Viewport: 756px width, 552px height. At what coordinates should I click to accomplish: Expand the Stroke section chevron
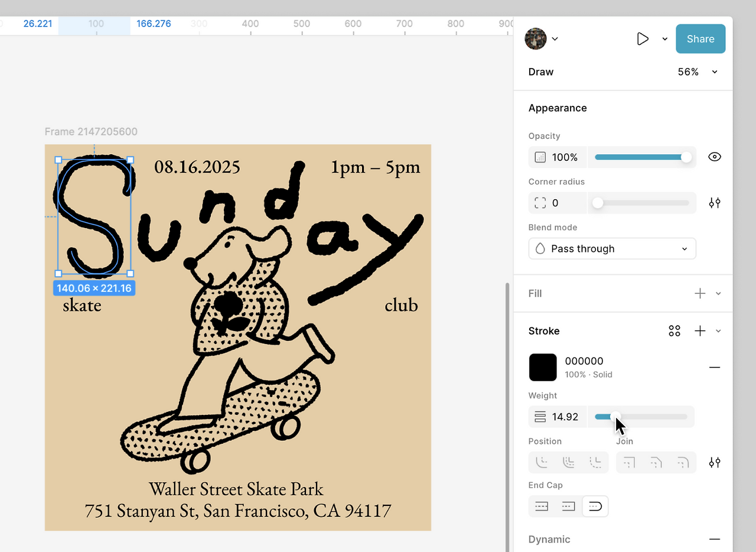[x=718, y=331]
